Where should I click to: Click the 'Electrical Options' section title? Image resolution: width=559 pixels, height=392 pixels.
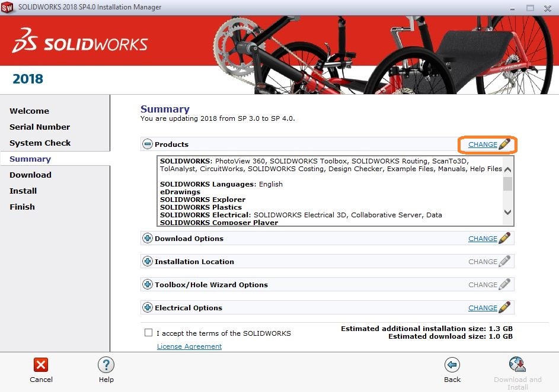coord(189,308)
